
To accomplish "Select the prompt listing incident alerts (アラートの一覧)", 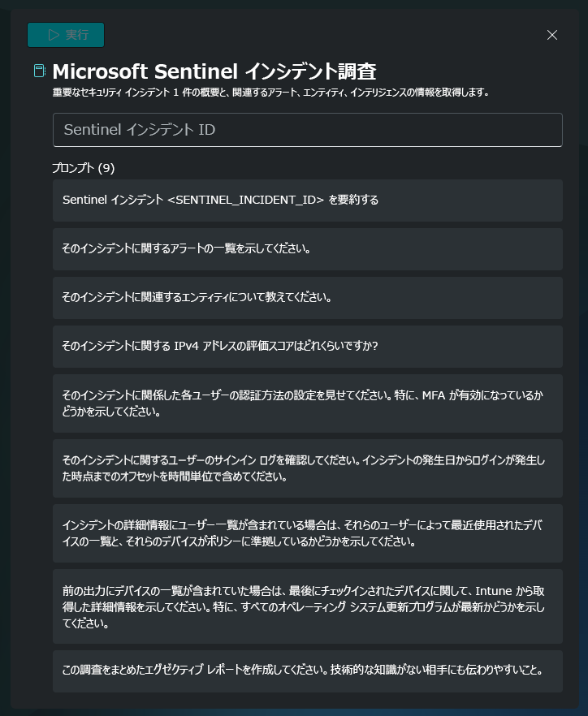I will [x=308, y=249].
